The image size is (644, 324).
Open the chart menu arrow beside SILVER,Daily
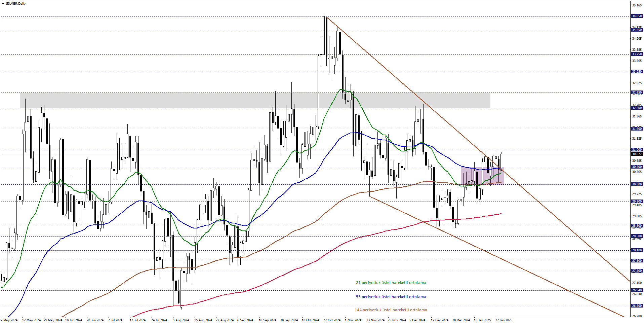coord(3,4)
